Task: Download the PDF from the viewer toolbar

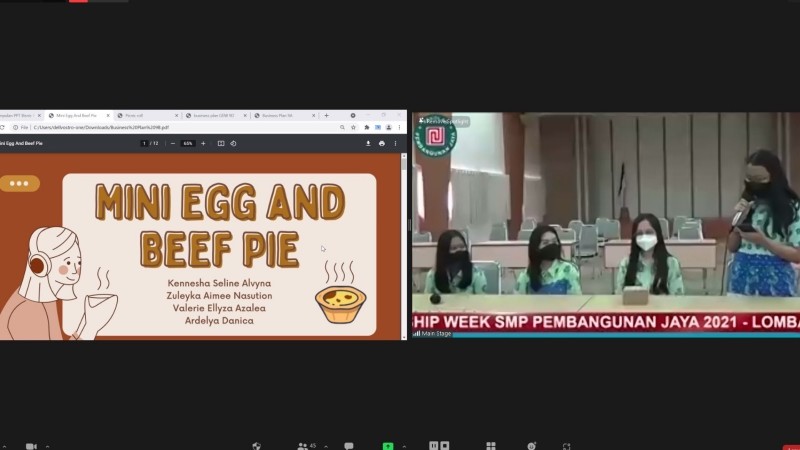Action: pos(368,143)
